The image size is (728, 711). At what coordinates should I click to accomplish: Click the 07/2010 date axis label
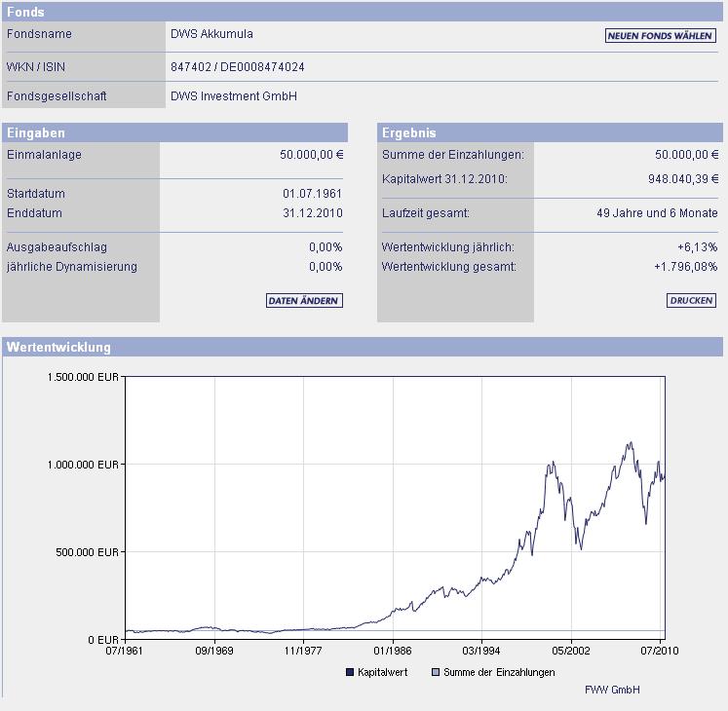(659, 651)
